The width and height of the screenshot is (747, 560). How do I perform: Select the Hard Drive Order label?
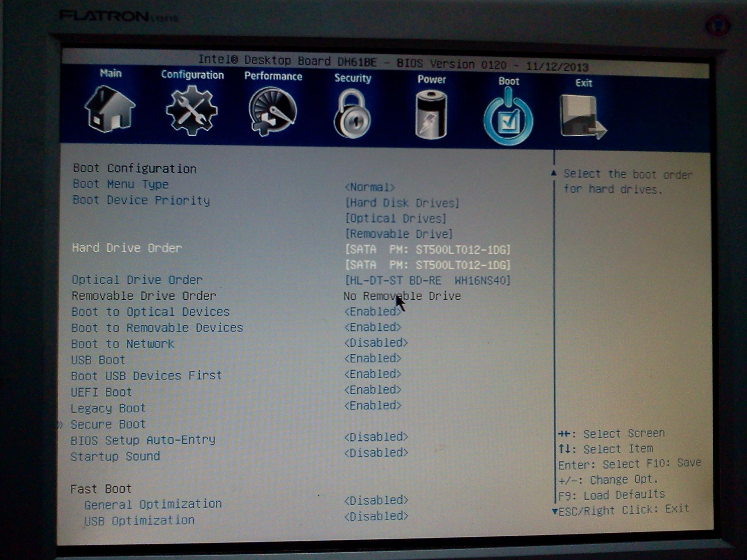127,248
